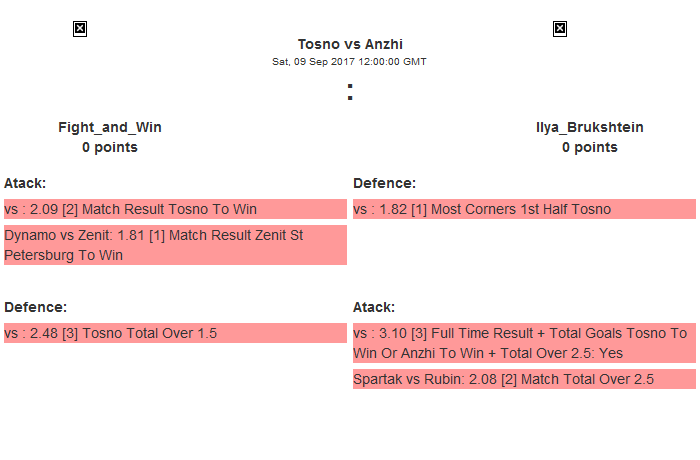This screenshot has width=700, height=460.
Task: Click the word Tosno in the match title
Action: pyautogui.click(x=317, y=44)
